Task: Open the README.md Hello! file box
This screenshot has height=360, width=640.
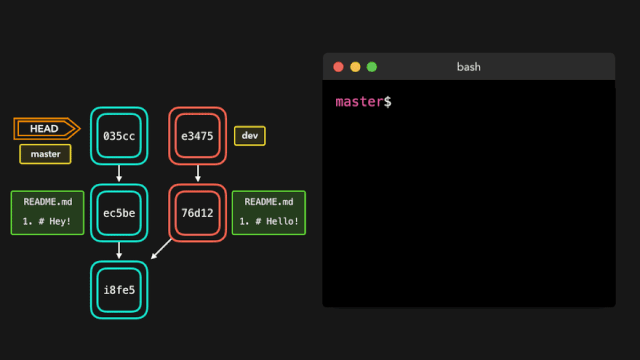Action: click(x=269, y=213)
